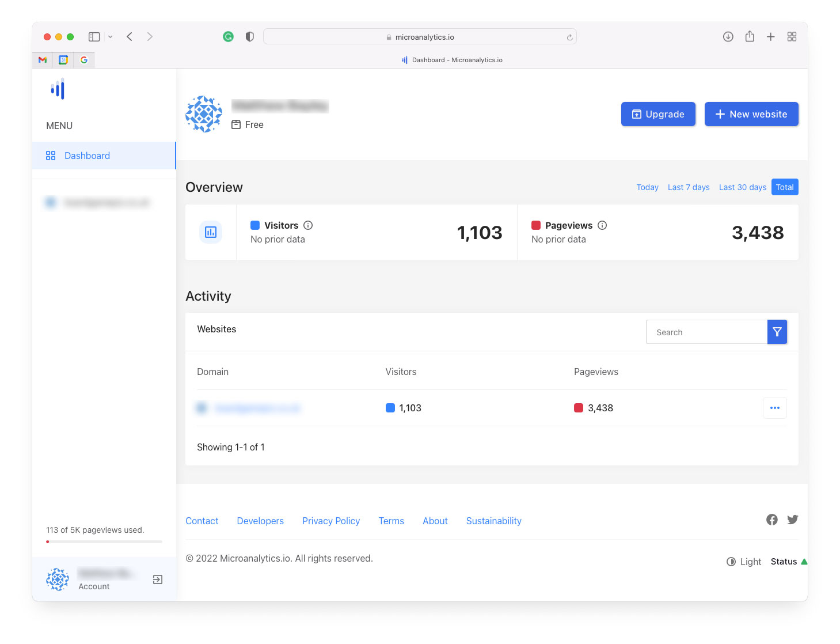Open the blurred domain link in table
Image resolution: width=840 pixels, height=644 pixels.
(257, 408)
